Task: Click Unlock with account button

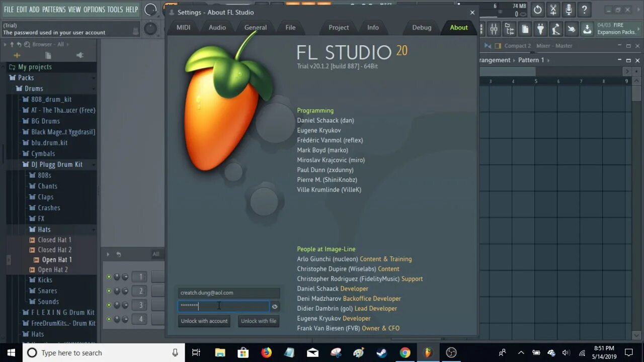Action: [x=204, y=321]
